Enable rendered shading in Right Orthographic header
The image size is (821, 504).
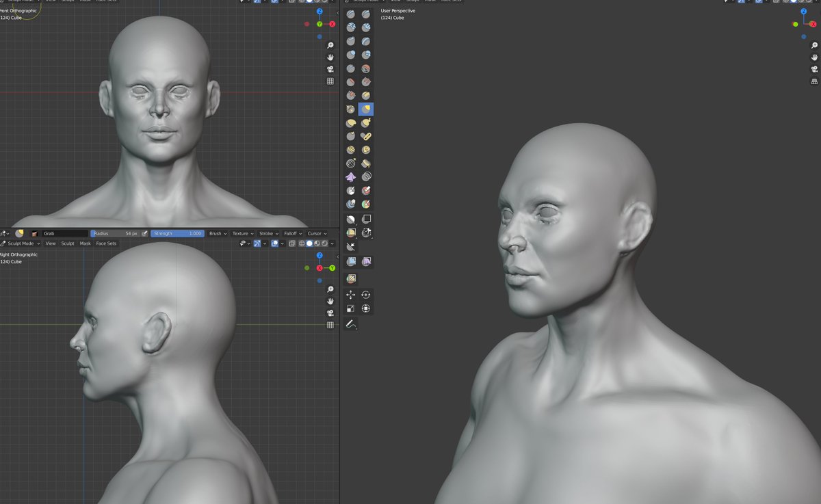[x=324, y=243]
